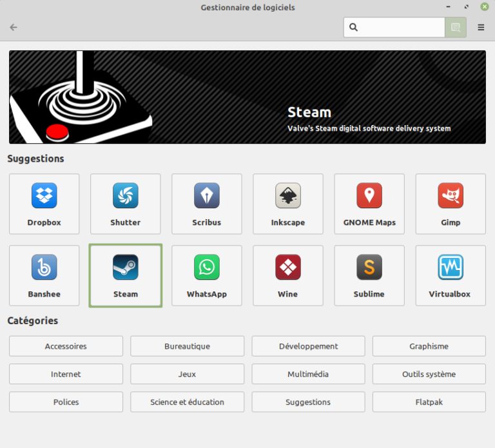The height and width of the screenshot is (448, 495).
Task: Go back using the arrow button
Action: tap(14, 27)
